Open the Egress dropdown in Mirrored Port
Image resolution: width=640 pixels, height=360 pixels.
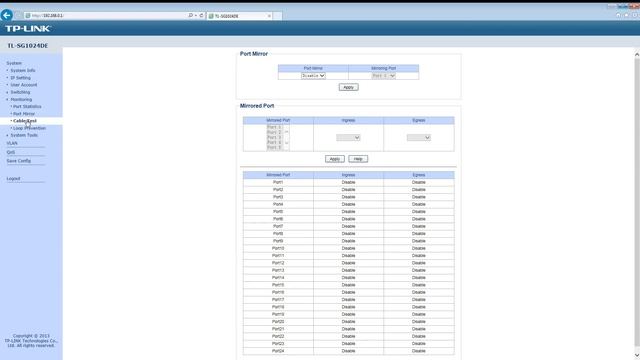click(418, 138)
